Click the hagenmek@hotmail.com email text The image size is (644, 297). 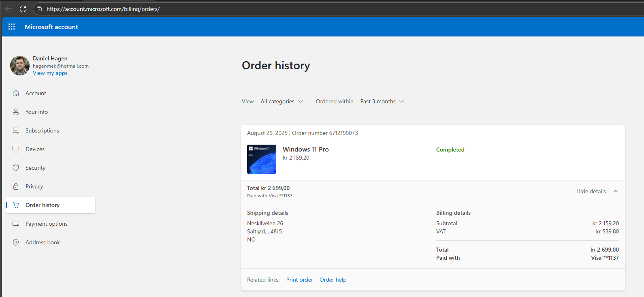[x=61, y=66]
